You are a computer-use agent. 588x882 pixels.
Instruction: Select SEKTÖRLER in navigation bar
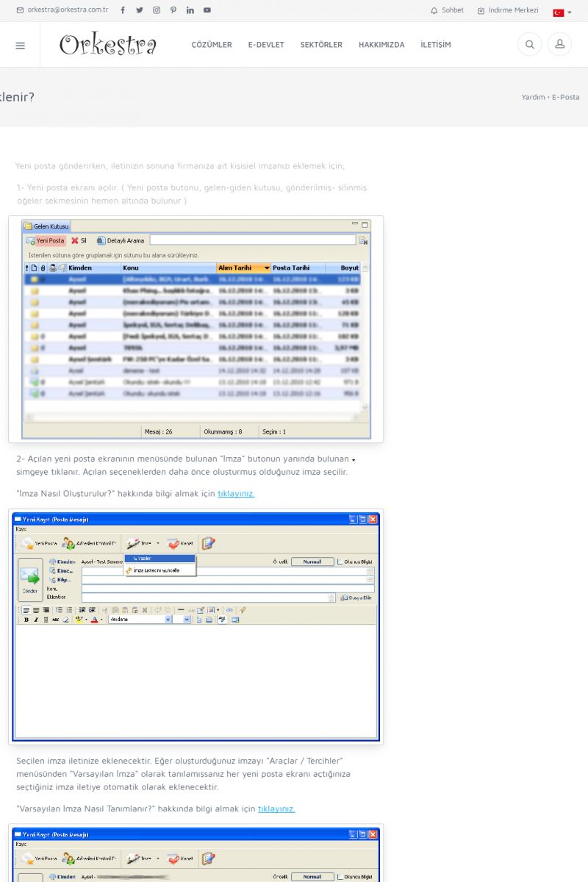(x=321, y=45)
